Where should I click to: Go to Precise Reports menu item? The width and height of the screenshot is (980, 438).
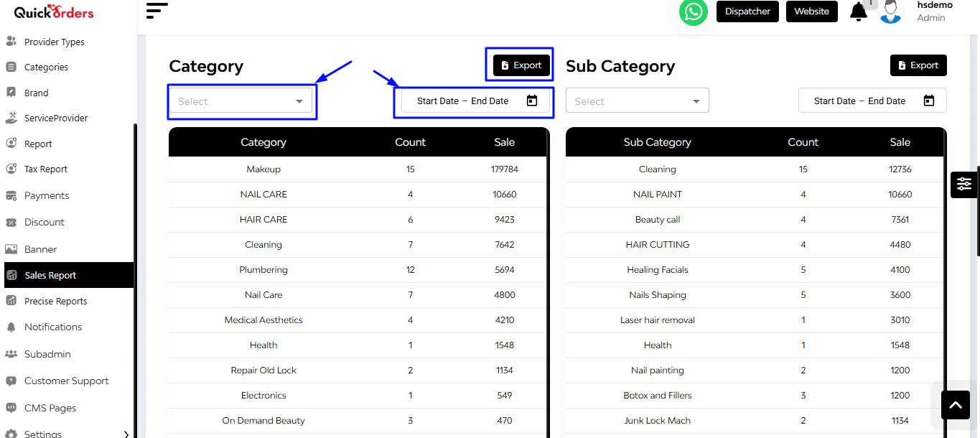point(56,302)
